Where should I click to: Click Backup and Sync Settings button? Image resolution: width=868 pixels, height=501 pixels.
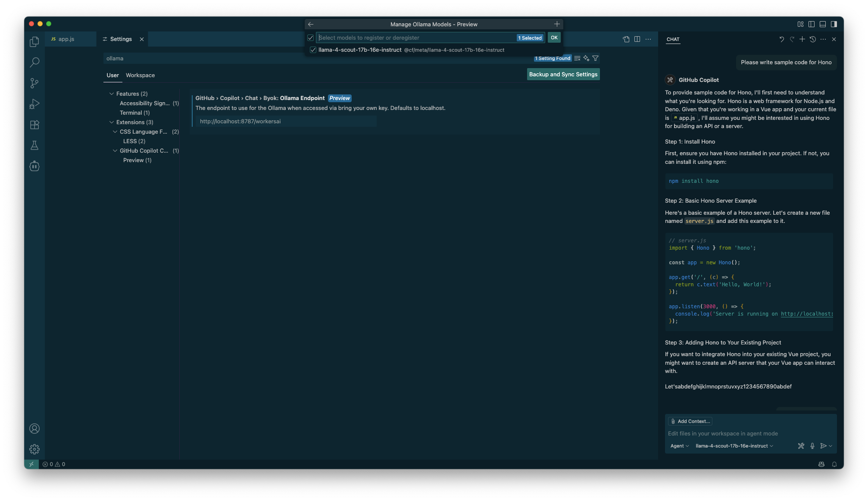tap(563, 74)
